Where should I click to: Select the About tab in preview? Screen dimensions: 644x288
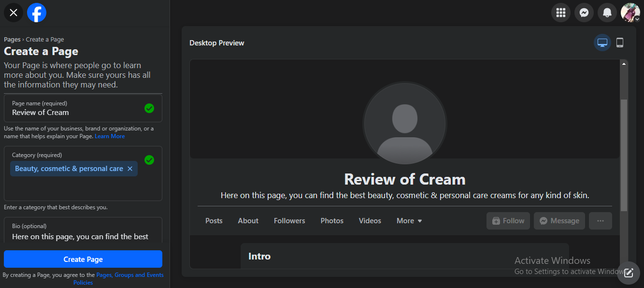tap(248, 221)
